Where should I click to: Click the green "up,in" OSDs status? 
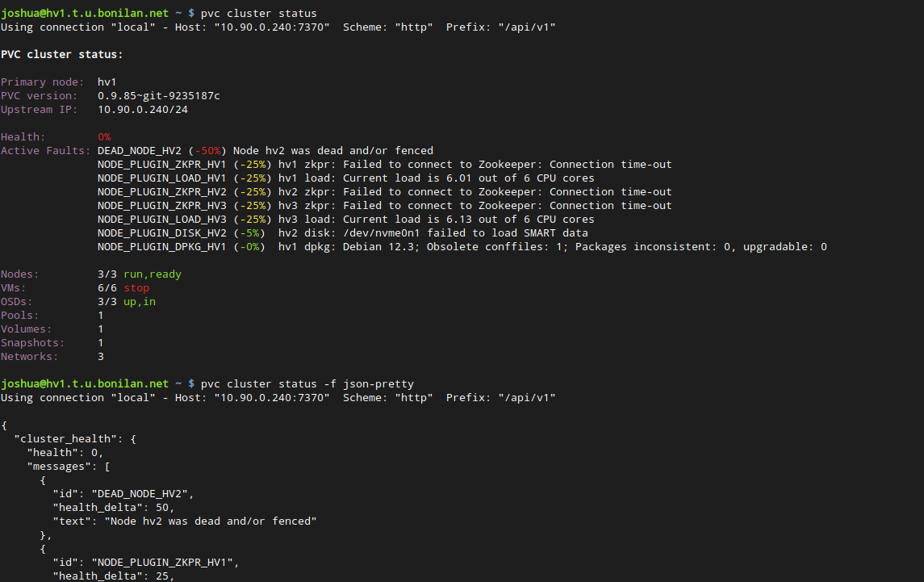[140, 302]
